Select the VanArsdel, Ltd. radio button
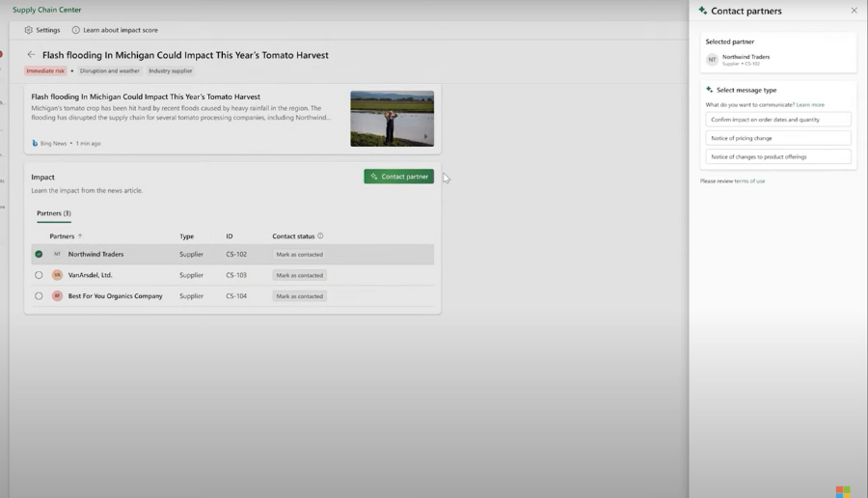 click(x=39, y=275)
